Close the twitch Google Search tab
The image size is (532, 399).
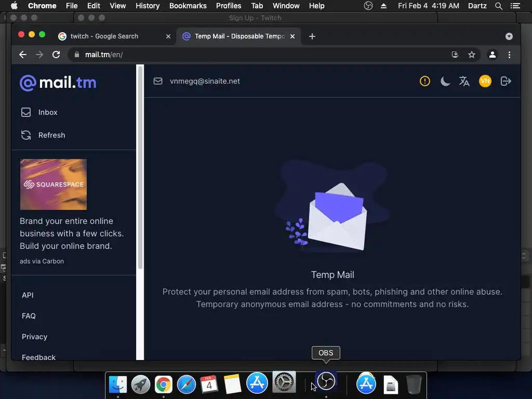point(168,36)
